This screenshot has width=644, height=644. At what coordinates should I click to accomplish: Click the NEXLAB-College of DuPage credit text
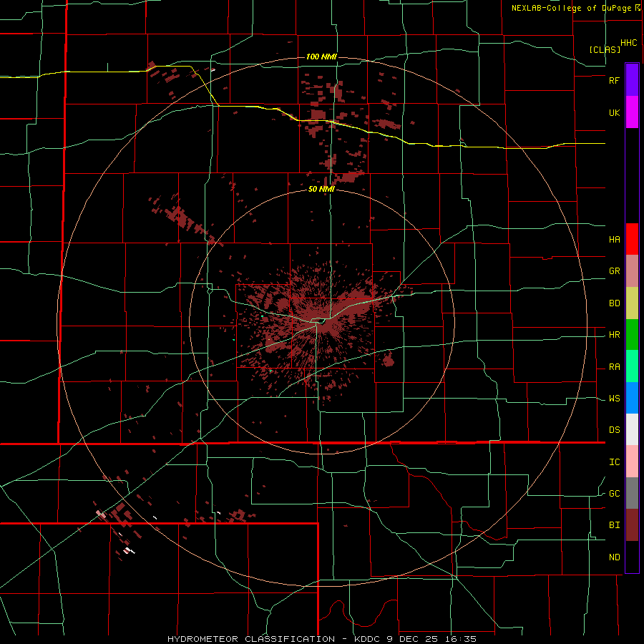571,8
